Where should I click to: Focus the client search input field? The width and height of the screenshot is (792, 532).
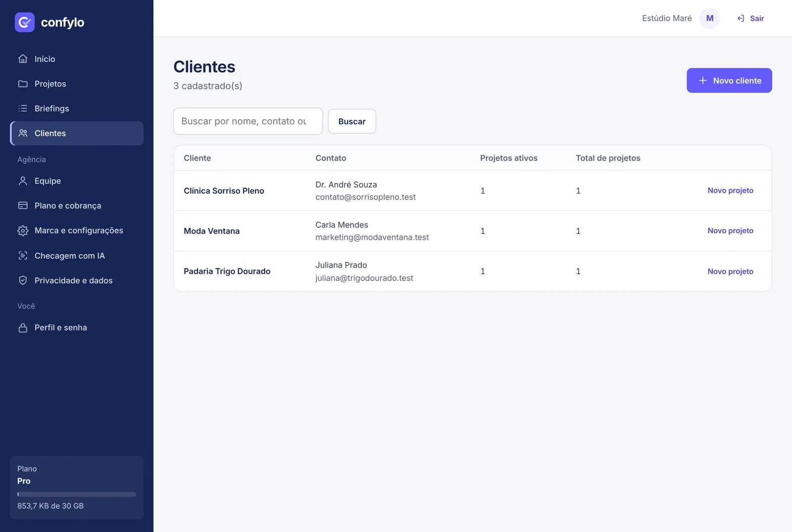coord(248,121)
